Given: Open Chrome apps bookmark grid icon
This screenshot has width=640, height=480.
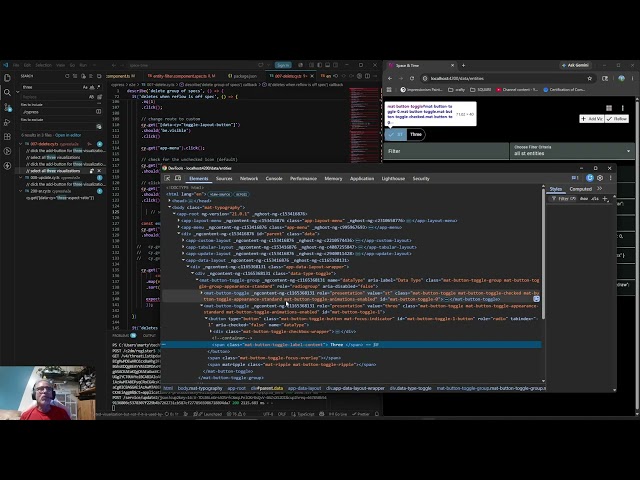Looking at the screenshot, I should click(389, 89).
